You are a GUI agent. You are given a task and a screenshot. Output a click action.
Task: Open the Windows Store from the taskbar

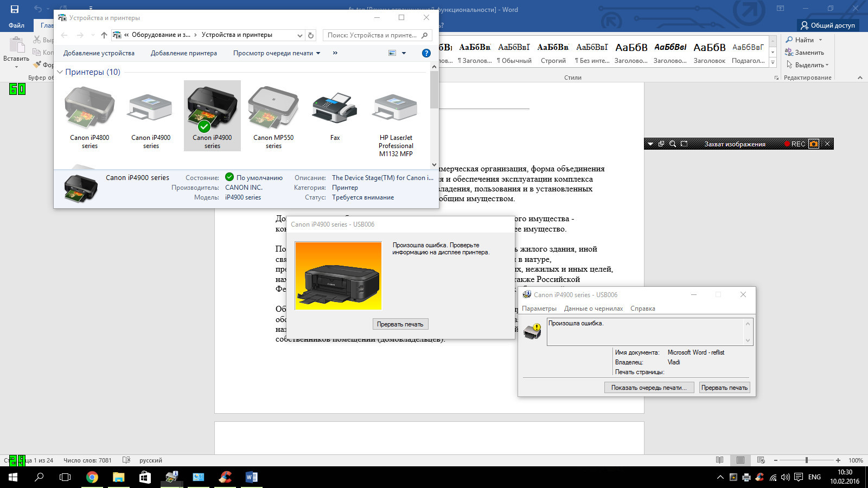pyautogui.click(x=145, y=477)
